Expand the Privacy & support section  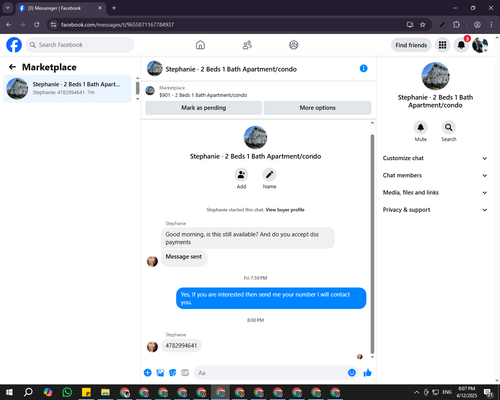coord(435,210)
